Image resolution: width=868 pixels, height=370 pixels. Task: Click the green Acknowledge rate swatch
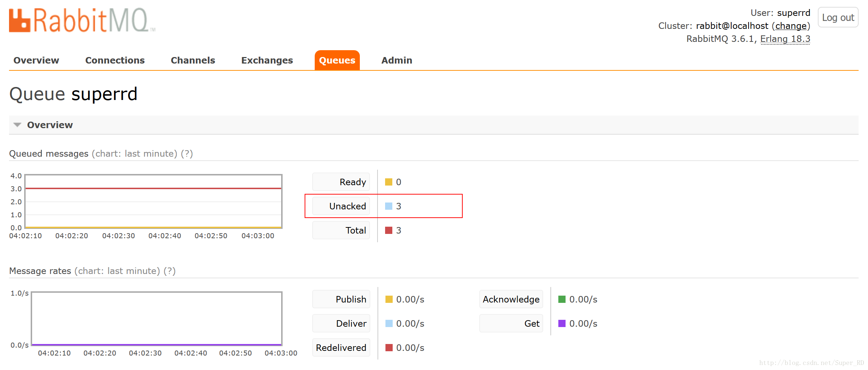(562, 299)
